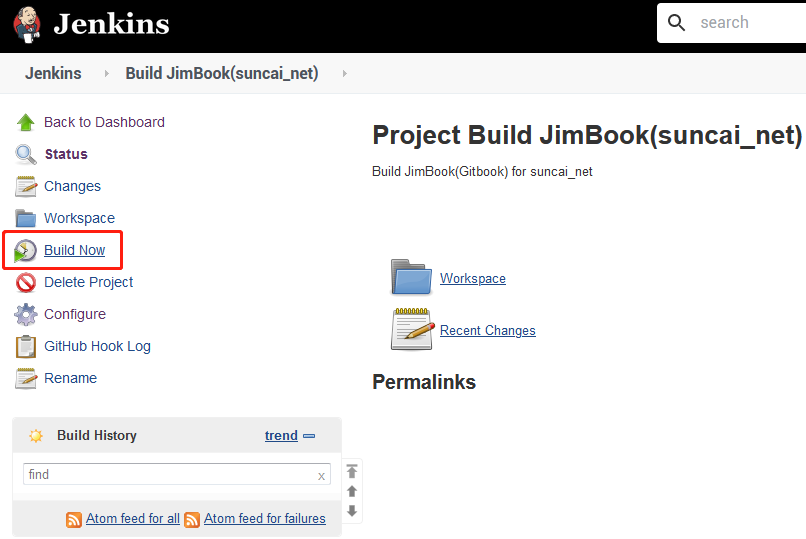Click RSS icon for all builds feed
The width and height of the screenshot is (806, 539).
tap(74, 520)
